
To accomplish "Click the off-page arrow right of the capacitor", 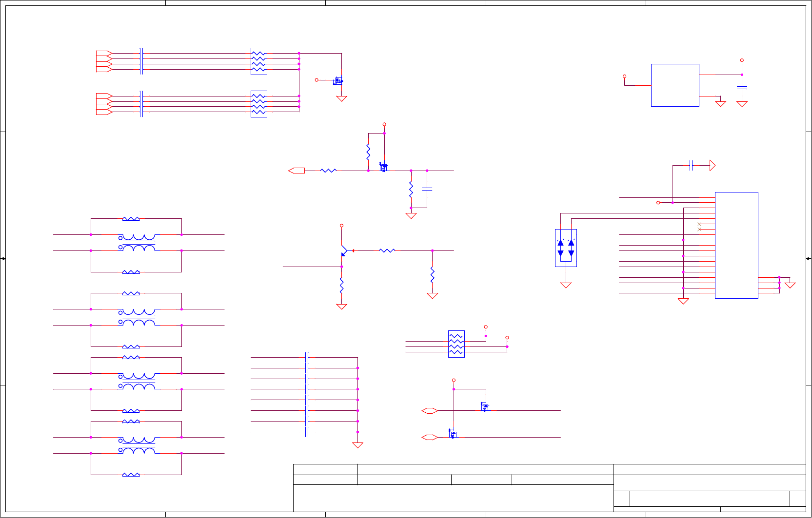I will tap(713, 165).
